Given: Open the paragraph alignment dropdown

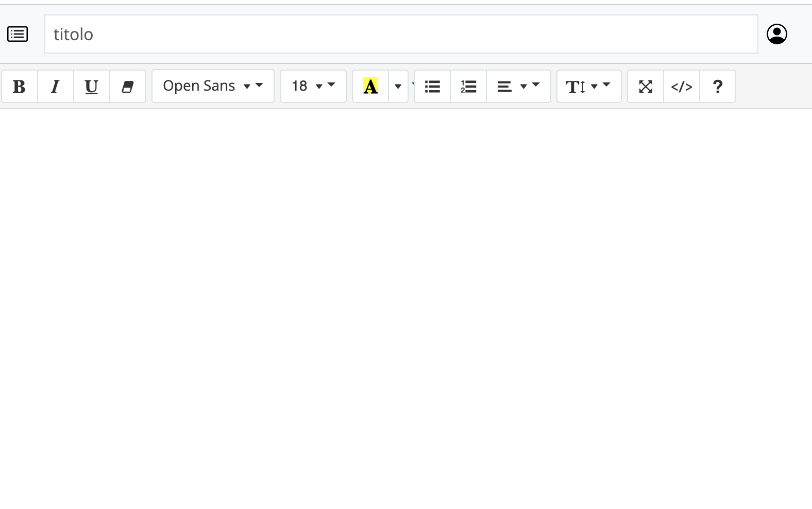Looking at the screenshot, I should (518, 87).
